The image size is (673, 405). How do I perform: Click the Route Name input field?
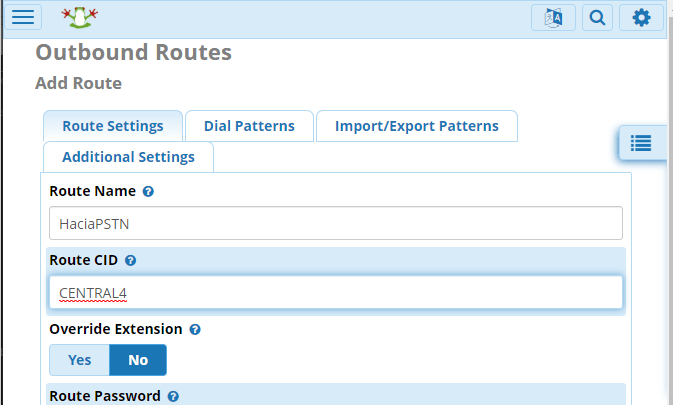pos(335,224)
